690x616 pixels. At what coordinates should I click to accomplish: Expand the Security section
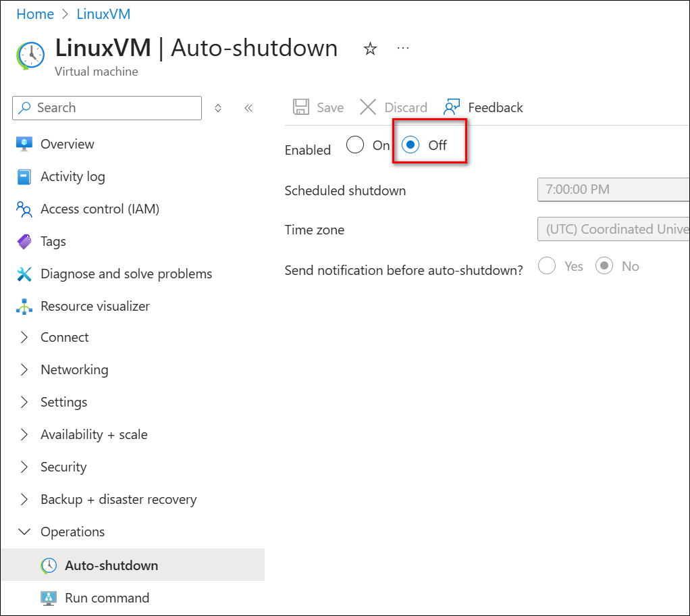24,467
